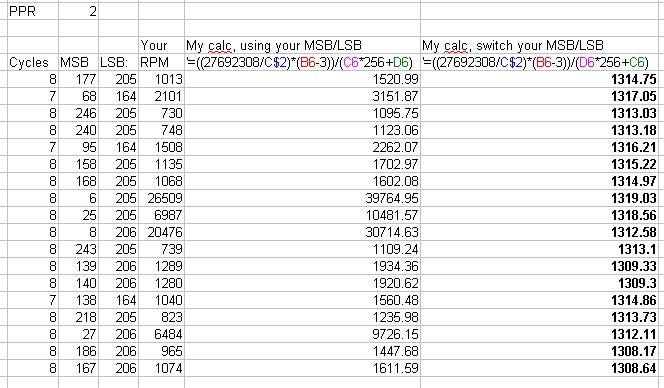Click the formula cell using C6*256+D6
The width and height of the screenshot is (664, 388).
pyautogui.click(x=302, y=62)
